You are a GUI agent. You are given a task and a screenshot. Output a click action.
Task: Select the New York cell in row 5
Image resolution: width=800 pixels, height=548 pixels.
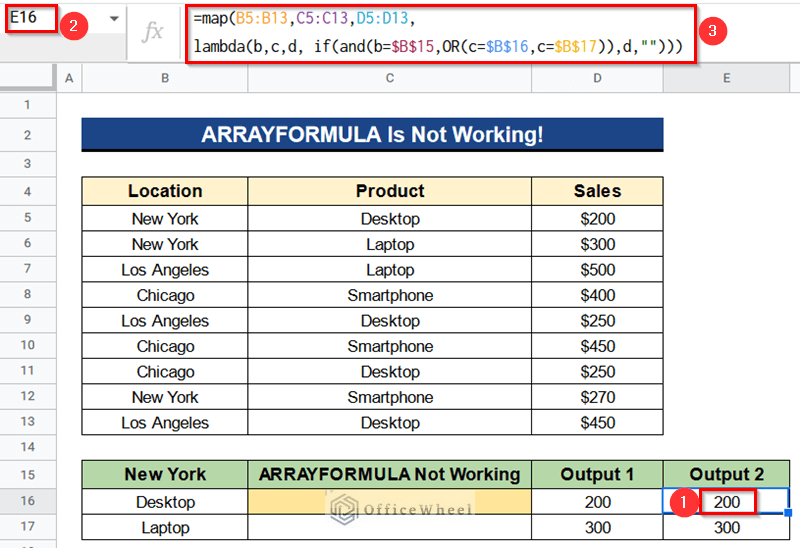[165, 218]
